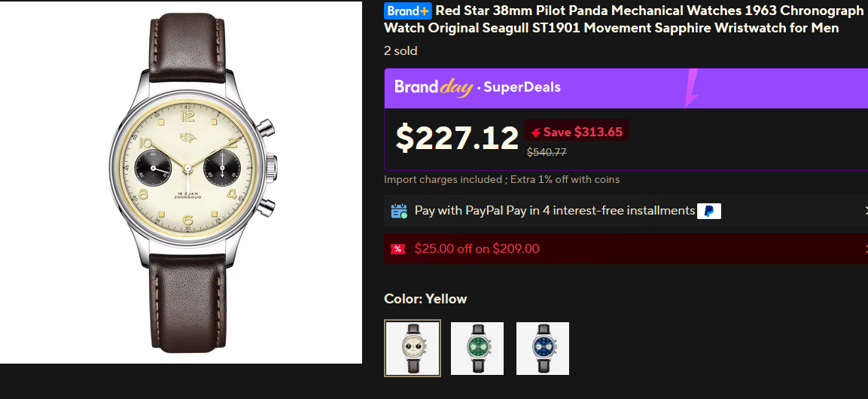Click the large watch product image
The width and height of the screenshot is (868, 399).
pos(181,182)
